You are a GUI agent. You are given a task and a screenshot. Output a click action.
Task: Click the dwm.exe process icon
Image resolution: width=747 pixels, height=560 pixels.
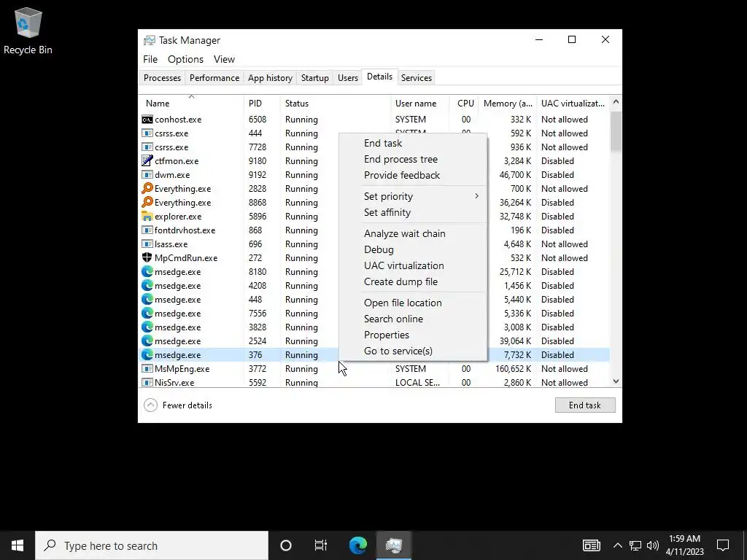(x=147, y=175)
